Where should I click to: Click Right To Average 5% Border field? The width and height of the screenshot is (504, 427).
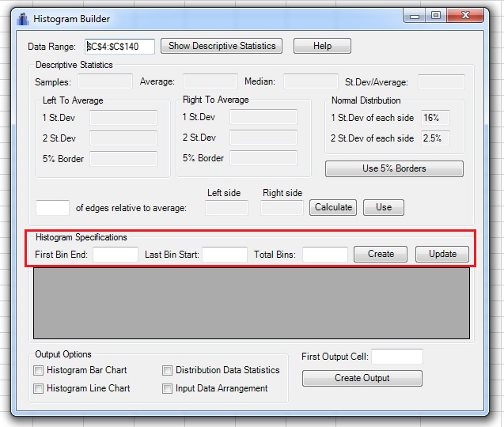coord(263,158)
